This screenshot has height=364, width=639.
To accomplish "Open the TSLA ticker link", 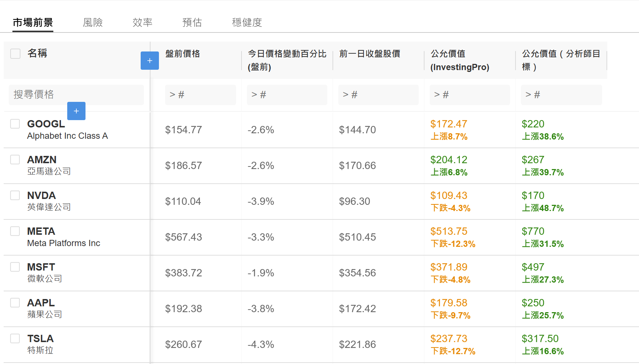I will [41, 338].
